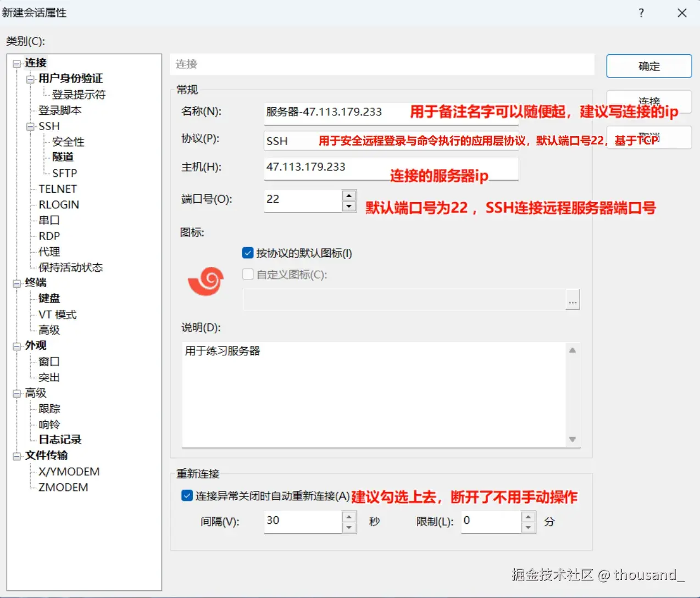Increase reconnect interval with up arrow
The width and height of the screenshot is (700, 598).
(x=349, y=516)
